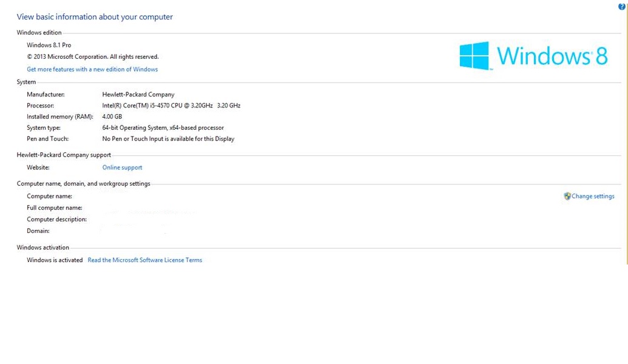
Task: Click the Windows activation section header
Action: pos(43,248)
